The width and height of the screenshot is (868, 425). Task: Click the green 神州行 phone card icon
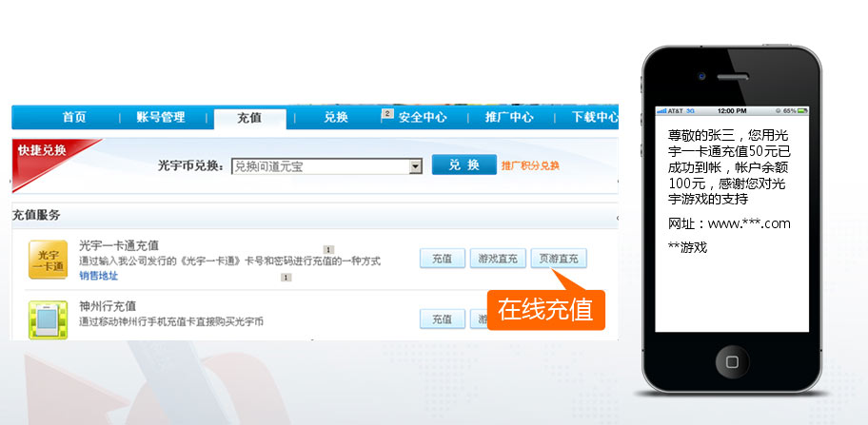tap(48, 317)
